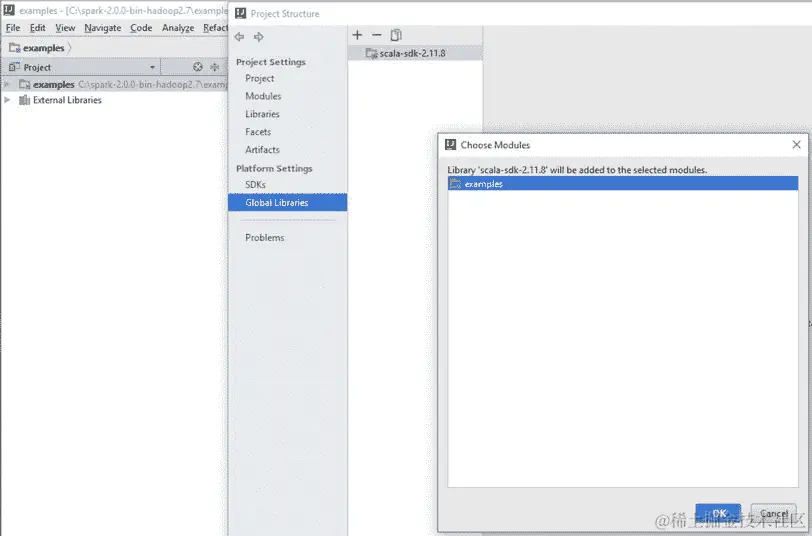Click the collapse-all icon in Project panel
Viewport: 812px width, 536px height.
pos(214,67)
